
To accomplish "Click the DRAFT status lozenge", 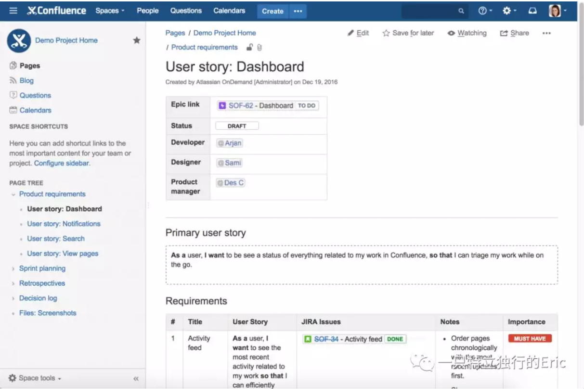I will [237, 126].
